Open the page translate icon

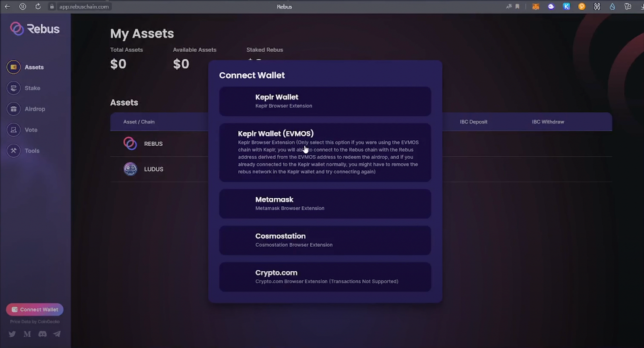coord(509,6)
